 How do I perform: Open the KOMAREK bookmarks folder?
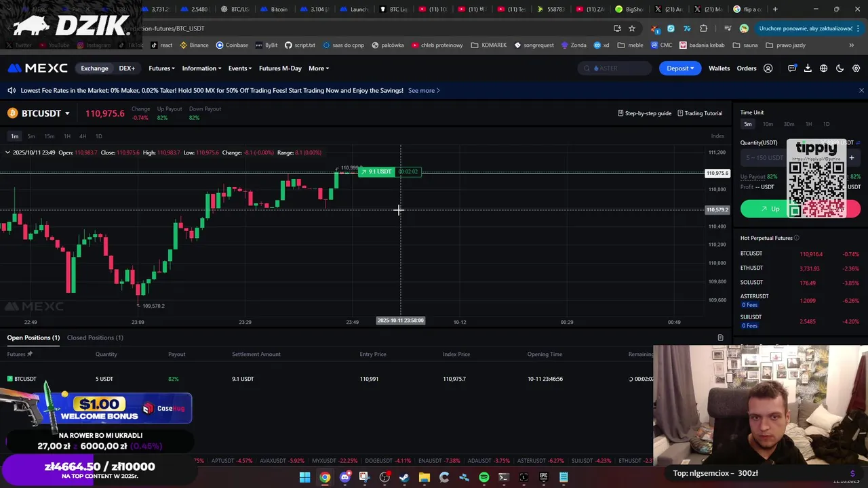488,45
